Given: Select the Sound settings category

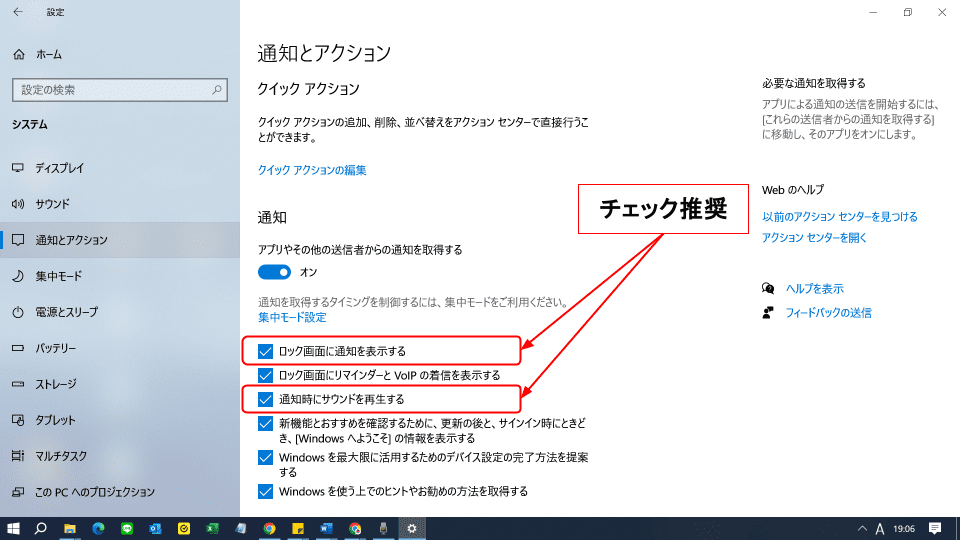Looking at the screenshot, I should (x=52, y=204).
